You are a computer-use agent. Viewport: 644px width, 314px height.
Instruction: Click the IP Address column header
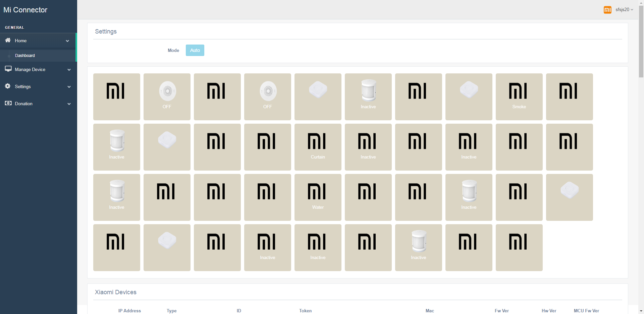click(129, 311)
